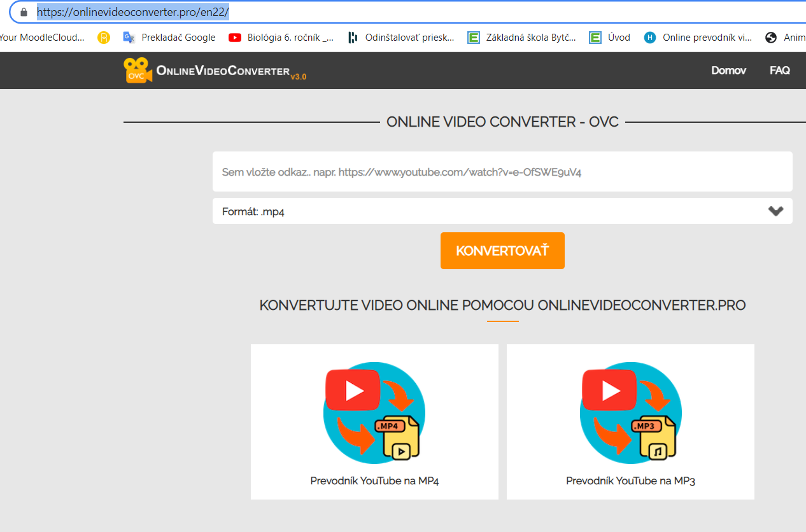Image resolution: width=806 pixels, height=532 pixels.
Task: Click the YouTube to MP4 converter graphic
Action: click(374, 412)
